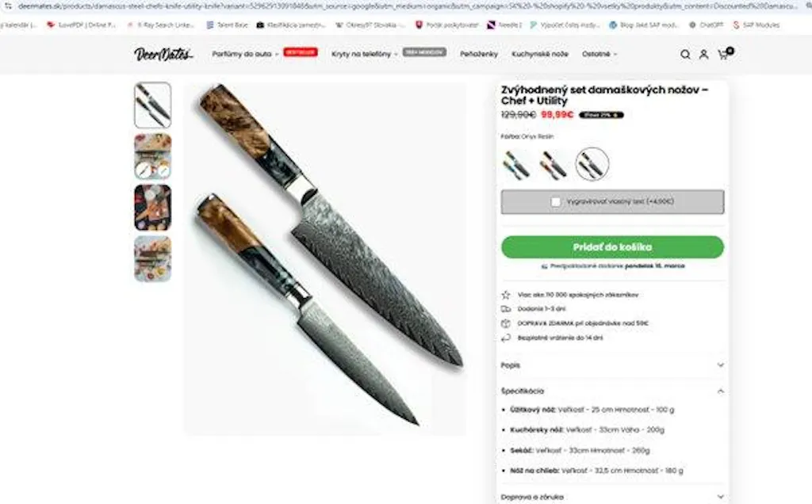Screen dimensions: 812x504
Task: Expand the Popis section
Action: click(x=613, y=365)
